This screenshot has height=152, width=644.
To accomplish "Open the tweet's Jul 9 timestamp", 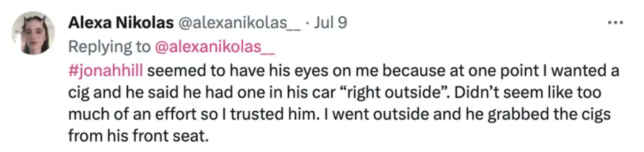I will 331,23.
